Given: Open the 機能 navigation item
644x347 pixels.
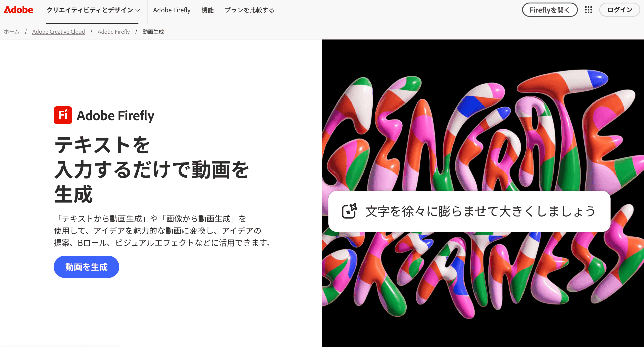Looking at the screenshot, I should [208, 10].
